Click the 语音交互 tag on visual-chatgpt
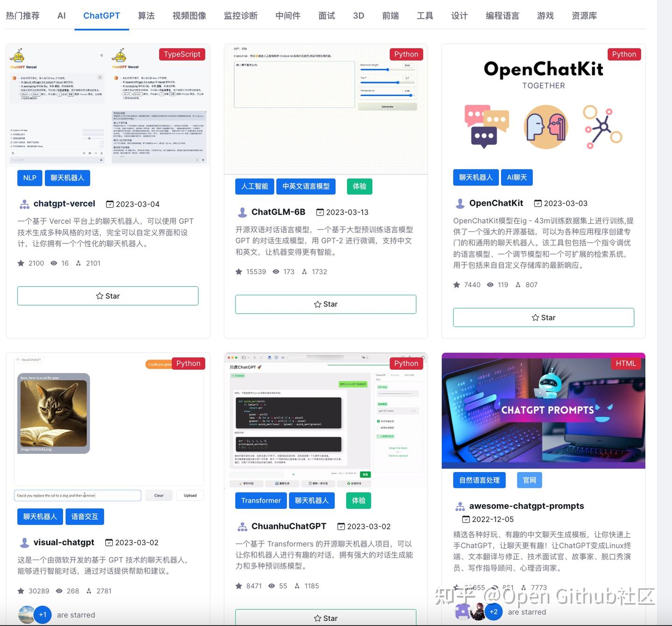The image size is (672, 626). (84, 516)
